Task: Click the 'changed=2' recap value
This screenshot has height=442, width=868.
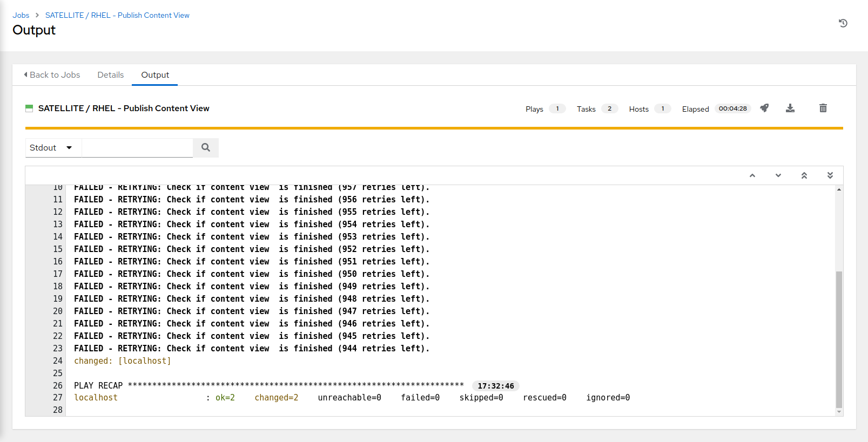Action: [x=276, y=398]
